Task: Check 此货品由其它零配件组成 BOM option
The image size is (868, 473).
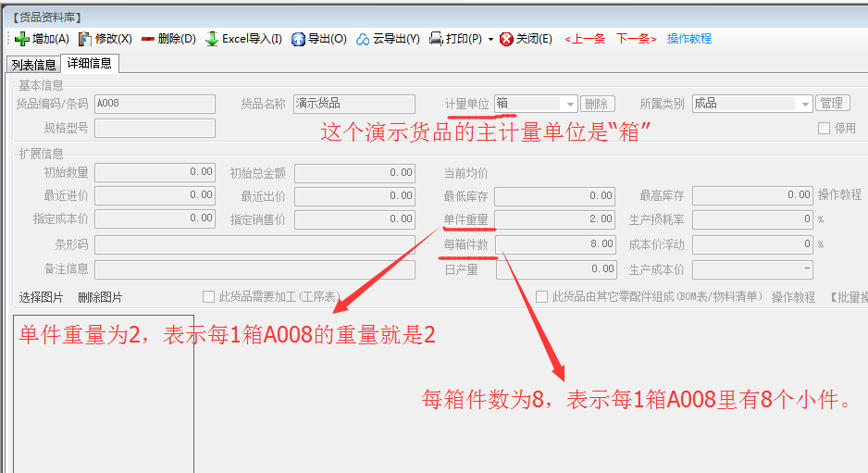Action: 542,296
